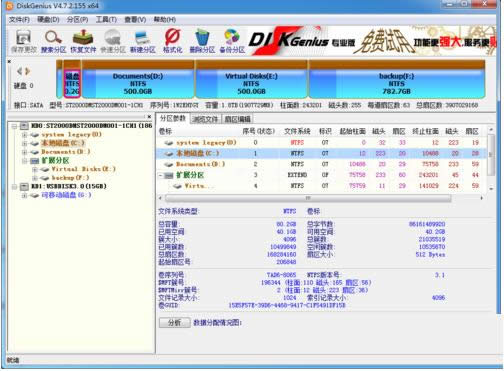Collapse the HD0 ST2000DM disk tree node
The height and width of the screenshot is (371, 504).
[x=14, y=126]
